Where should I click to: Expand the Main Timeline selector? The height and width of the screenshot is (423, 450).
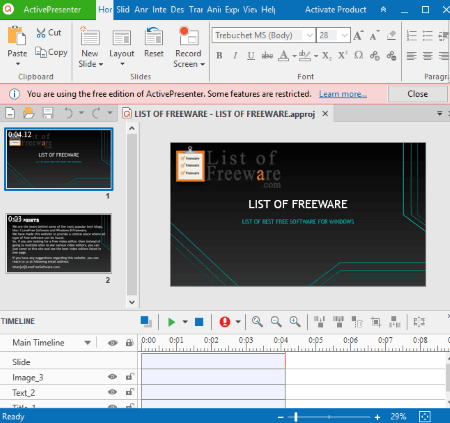(87, 343)
